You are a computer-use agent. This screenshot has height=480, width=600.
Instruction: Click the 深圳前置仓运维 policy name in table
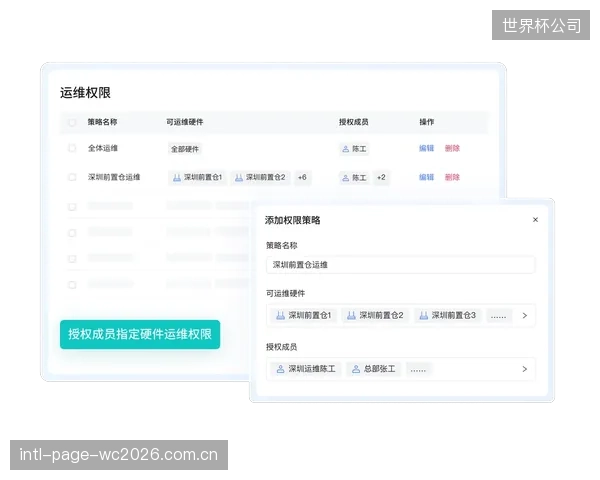coord(114,177)
